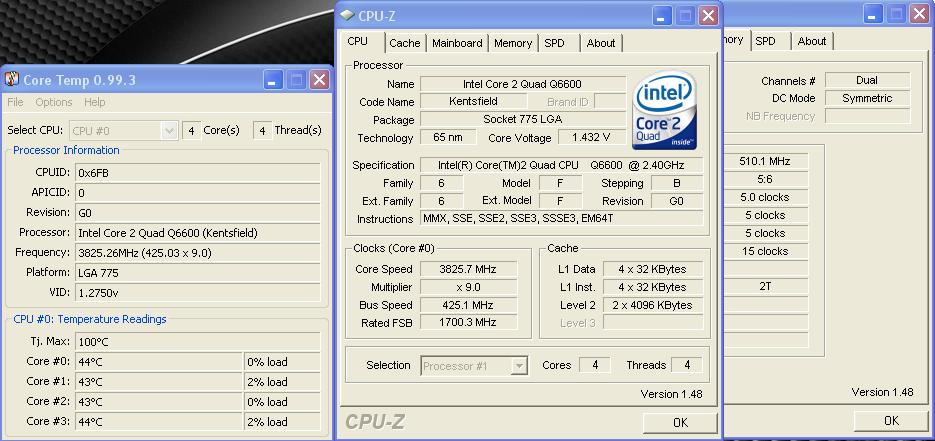Click the Core #0 temperature reading

[x=159, y=362]
